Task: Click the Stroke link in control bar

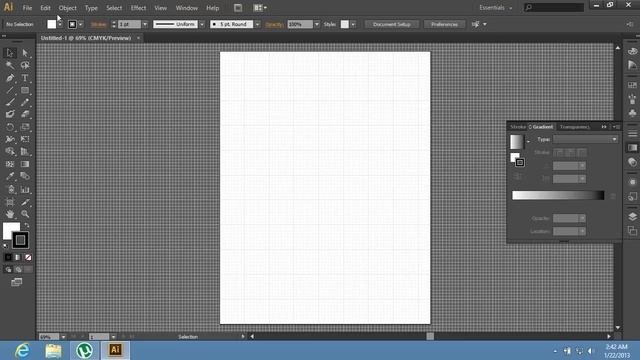Action: tap(99, 24)
